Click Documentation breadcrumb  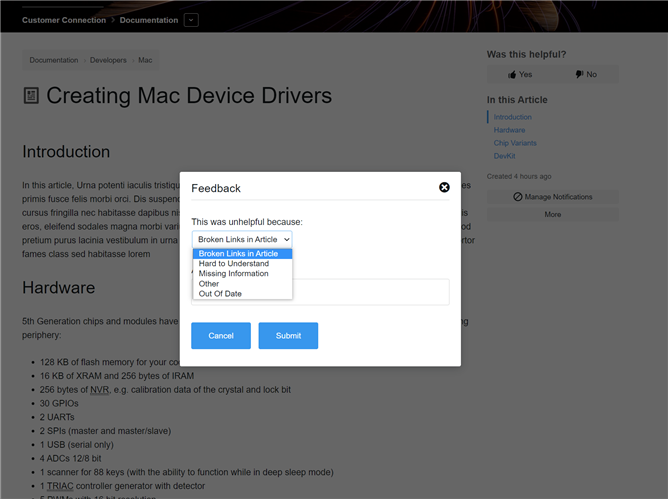(54, 60)
